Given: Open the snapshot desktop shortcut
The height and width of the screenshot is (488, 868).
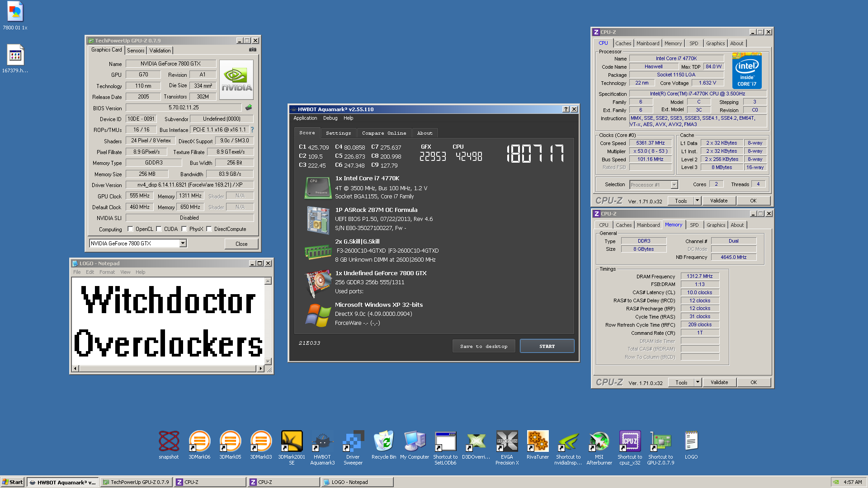Looking at the screenshot, I should 169,445.
